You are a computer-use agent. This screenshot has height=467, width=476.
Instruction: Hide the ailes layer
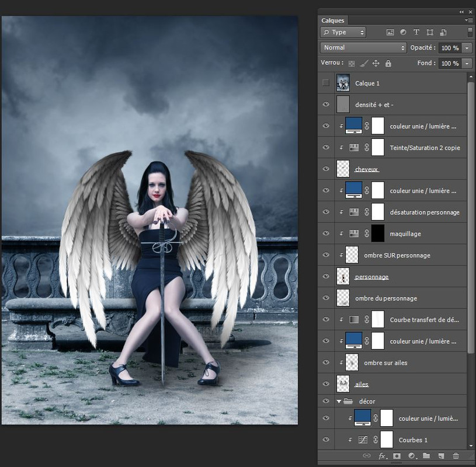(x=326, y=384)
